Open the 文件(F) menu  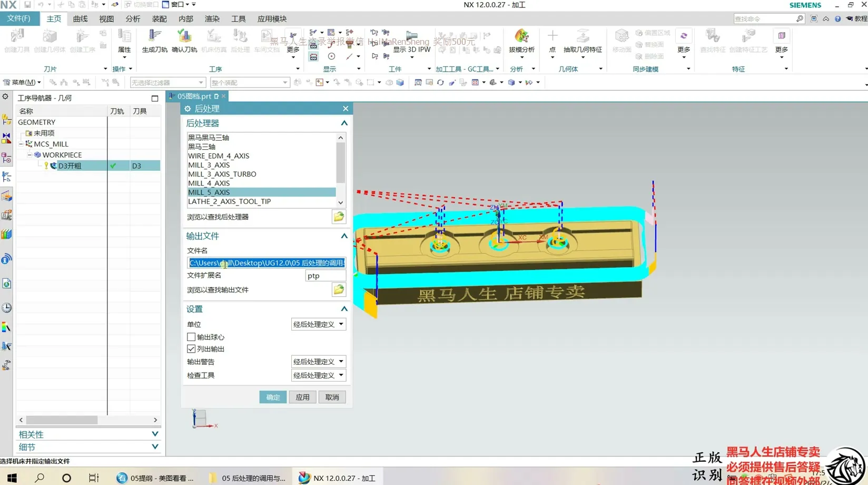point(19,18)
